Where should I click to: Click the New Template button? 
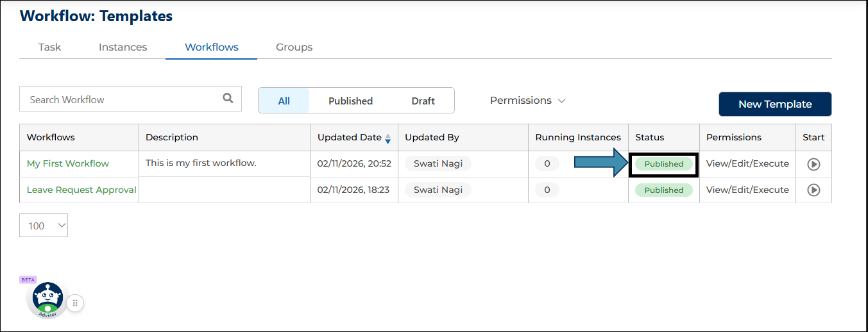click(775, 104)
